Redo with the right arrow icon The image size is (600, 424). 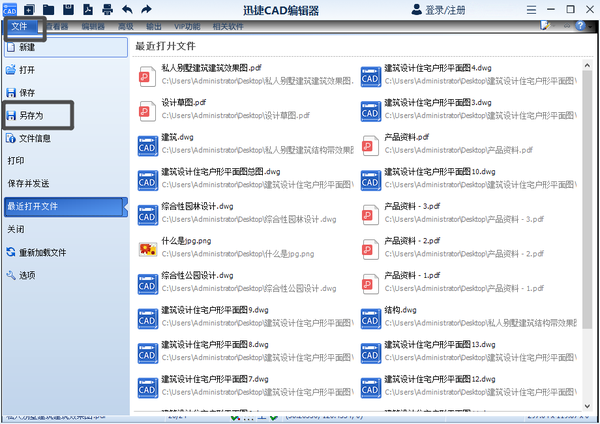coord(146,9)
